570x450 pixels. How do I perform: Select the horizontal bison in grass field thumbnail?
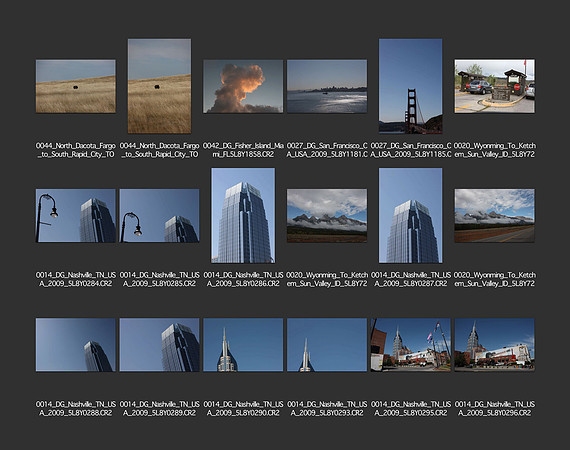point(76,87)
